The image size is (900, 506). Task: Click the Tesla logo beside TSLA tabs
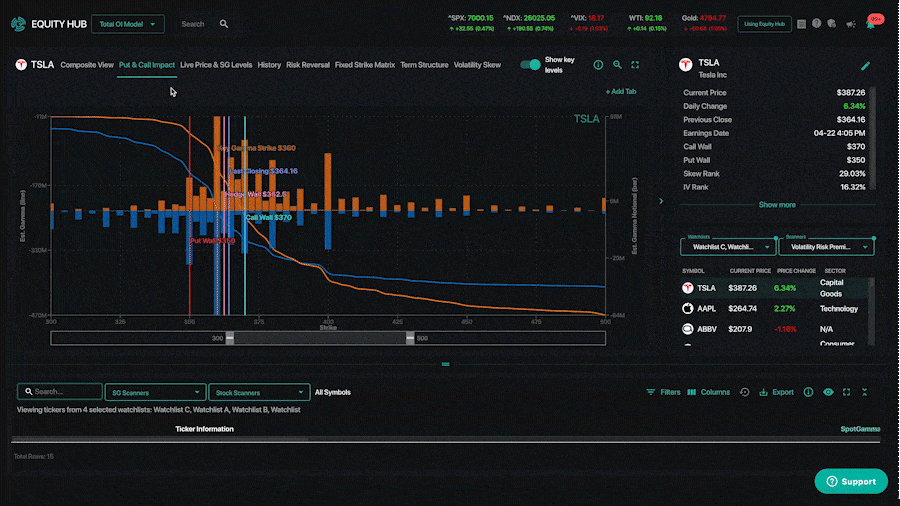tap(21, 65)
